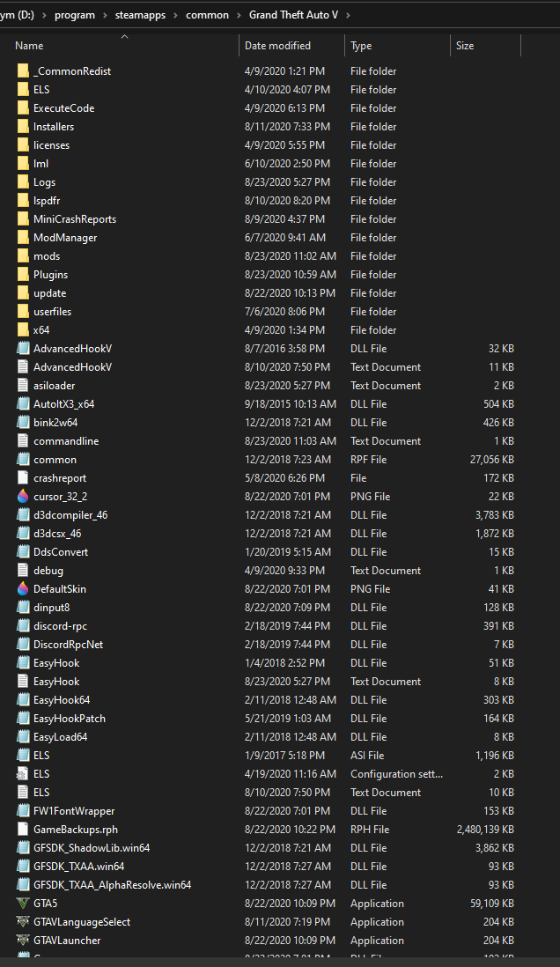
Task: Click the GameBackups.rph file icon
Action: point(23,830)
